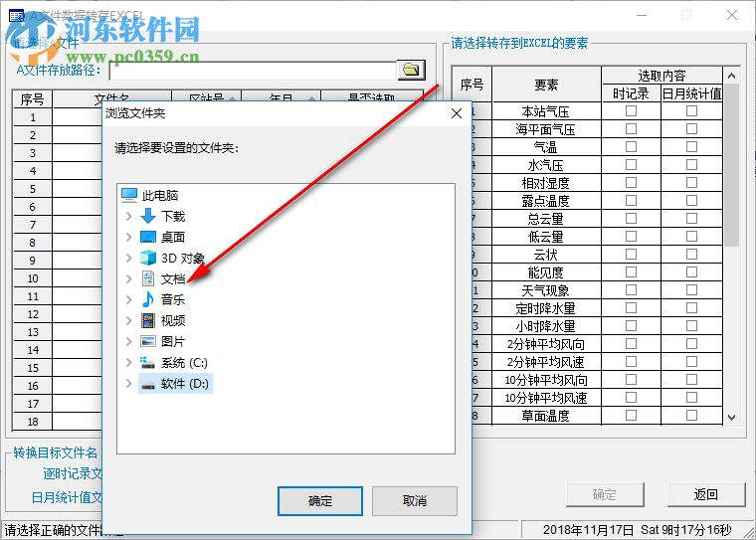
Task: Check 时记录 for 本站气压
Action: click(x=631, y=111)
